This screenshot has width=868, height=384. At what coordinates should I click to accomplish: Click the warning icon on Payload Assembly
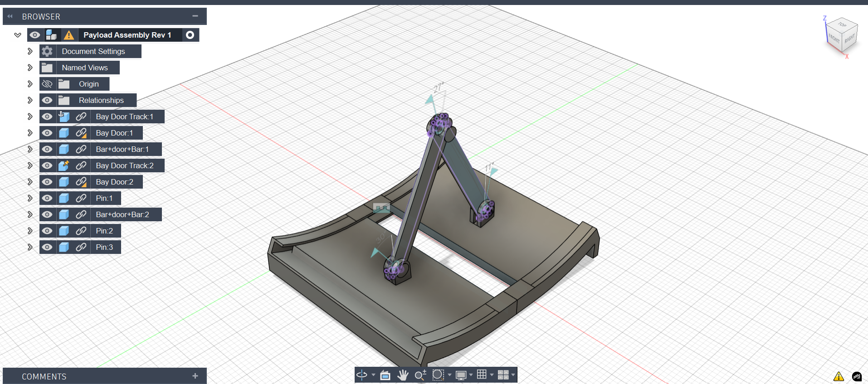pyautogui.click(x=69, y=35)
